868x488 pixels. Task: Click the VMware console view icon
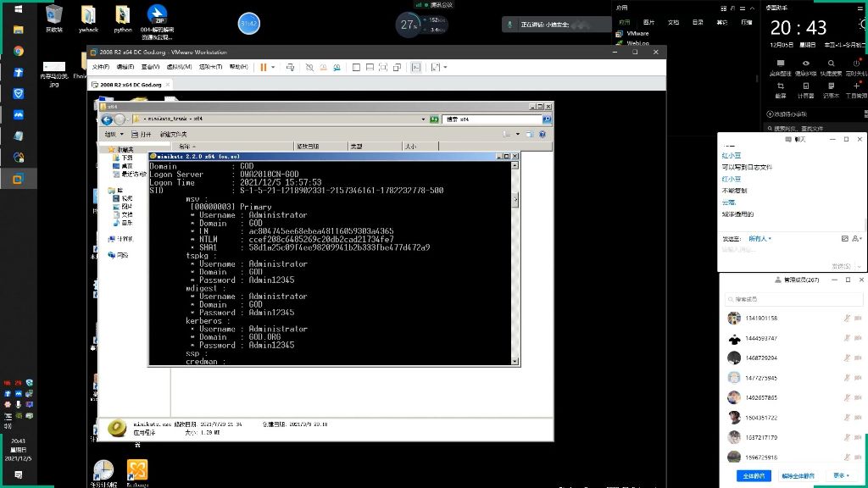pyautogui.click(x=415, y=67)
